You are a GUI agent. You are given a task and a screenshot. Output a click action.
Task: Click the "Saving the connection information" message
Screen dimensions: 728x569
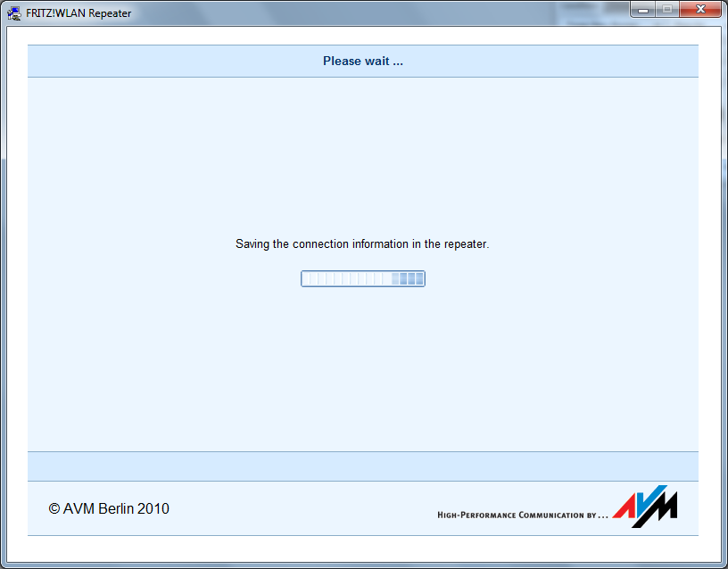[x=362, y=243]
